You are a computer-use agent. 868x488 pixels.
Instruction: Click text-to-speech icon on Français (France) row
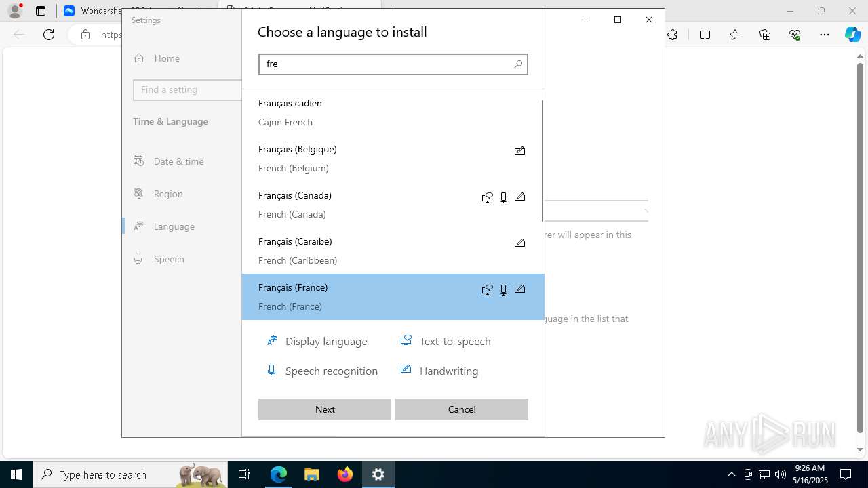[x=487, y=289]
